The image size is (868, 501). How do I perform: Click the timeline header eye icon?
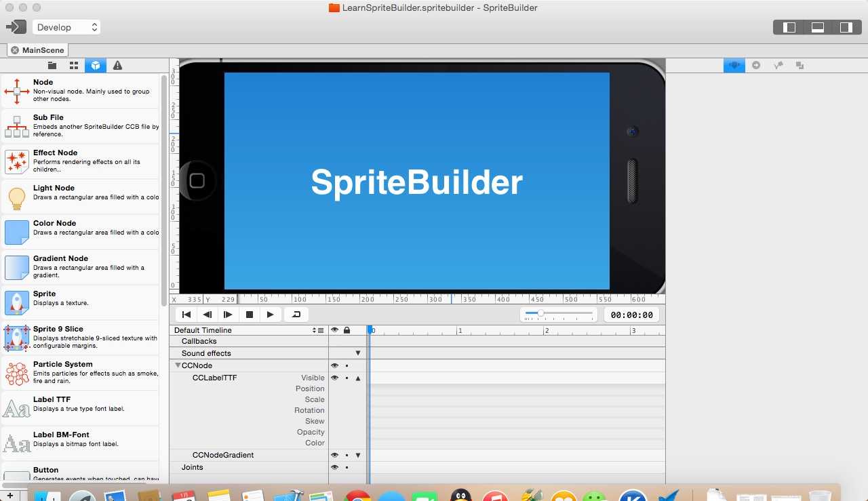[x=334, y=330]
